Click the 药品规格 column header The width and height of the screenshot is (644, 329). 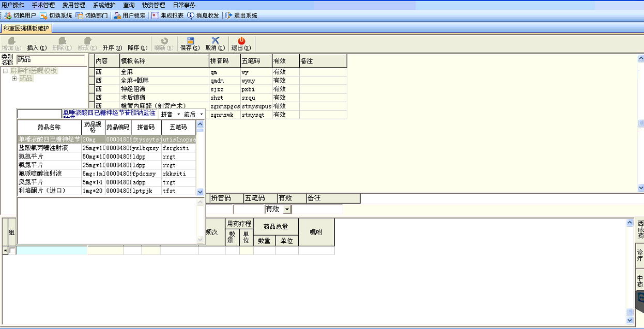point(93,127)
